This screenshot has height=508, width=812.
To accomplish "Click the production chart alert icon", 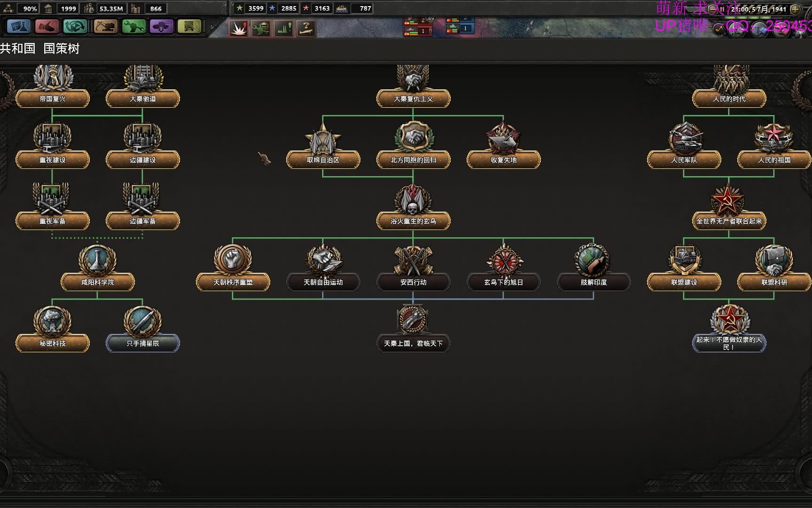I will coord(284,29).
